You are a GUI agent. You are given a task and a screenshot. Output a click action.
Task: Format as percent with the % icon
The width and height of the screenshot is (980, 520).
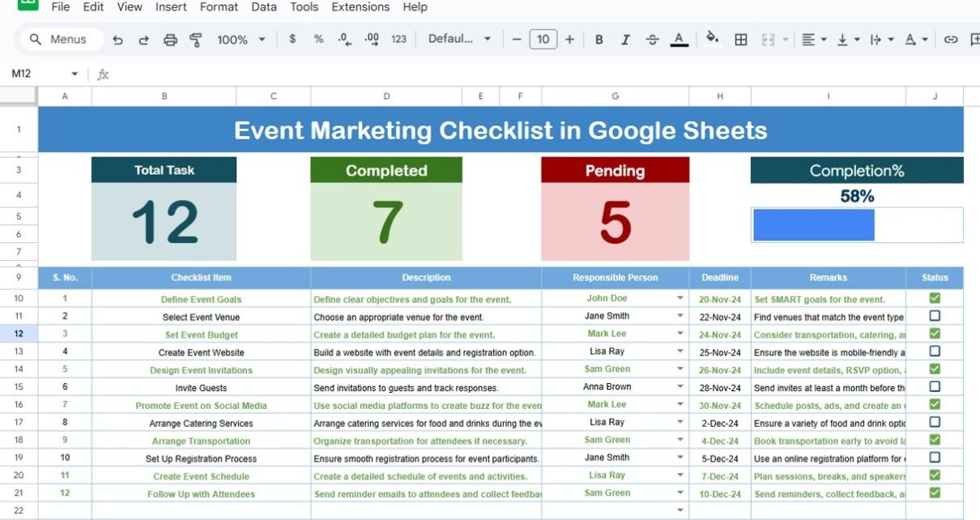pos(318,39)
